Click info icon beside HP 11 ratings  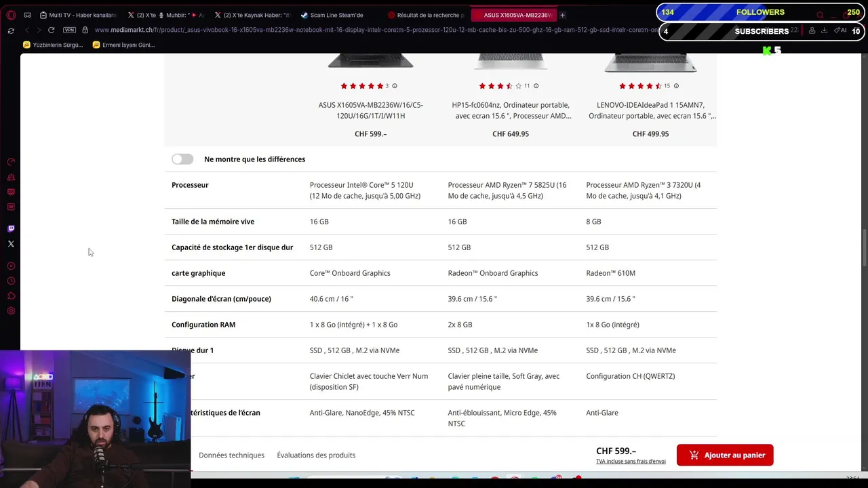[x=536, y=86]
